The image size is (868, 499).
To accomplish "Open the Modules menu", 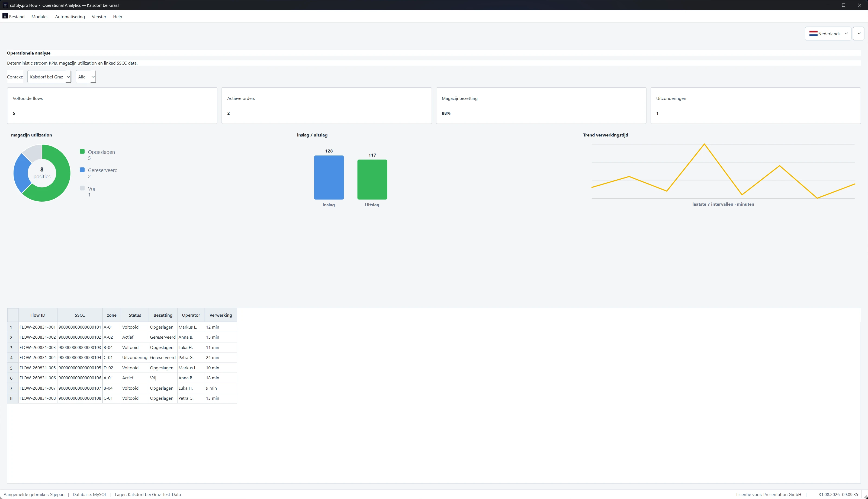I will 40,17.
